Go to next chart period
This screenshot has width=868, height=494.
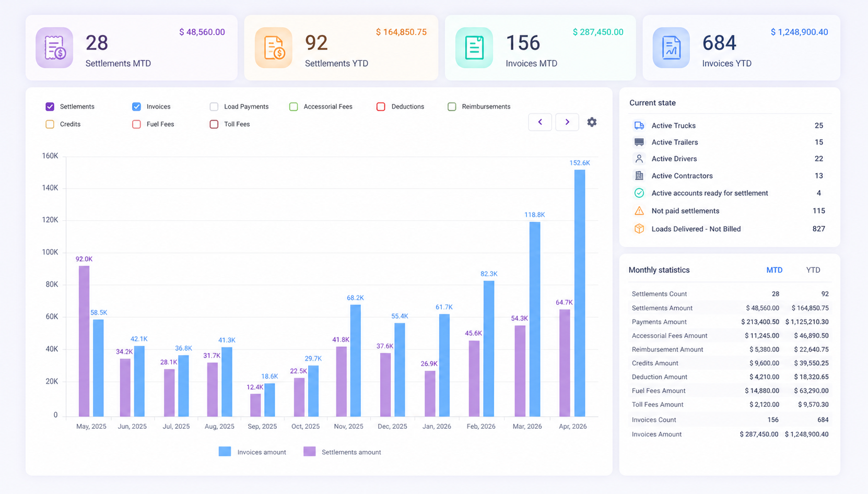click(567, 122)
